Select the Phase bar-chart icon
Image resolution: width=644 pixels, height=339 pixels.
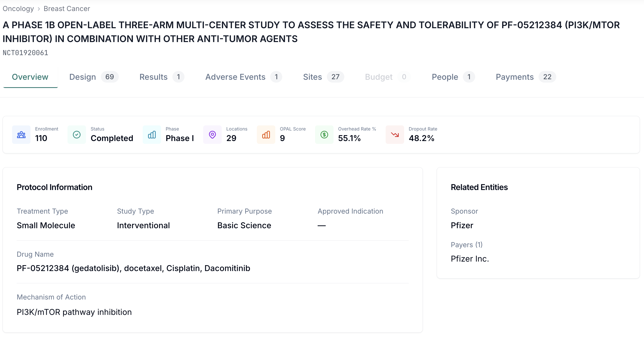click(152, 134)
